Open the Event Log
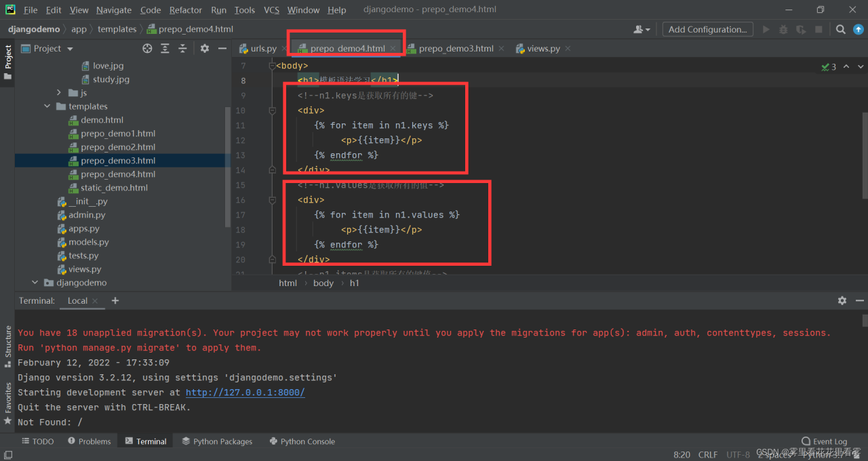Screen dimensions: 868x461 point(824,441)
